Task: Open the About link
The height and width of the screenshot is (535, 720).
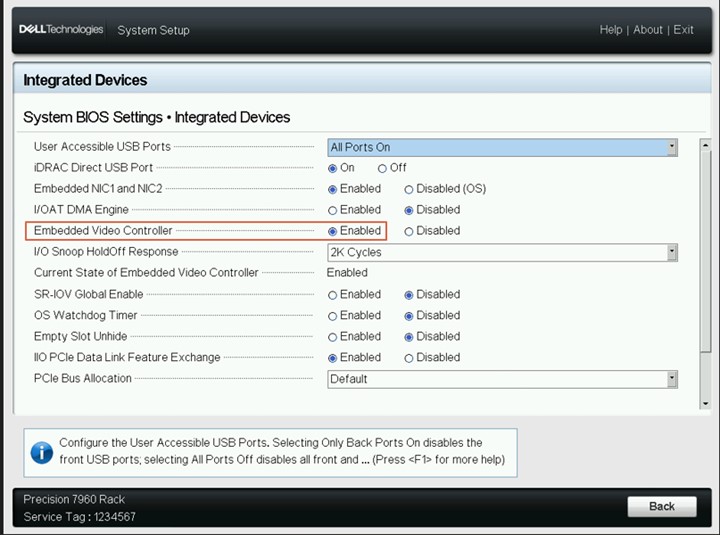Action: pyautogui.click(x=647, y=30)
